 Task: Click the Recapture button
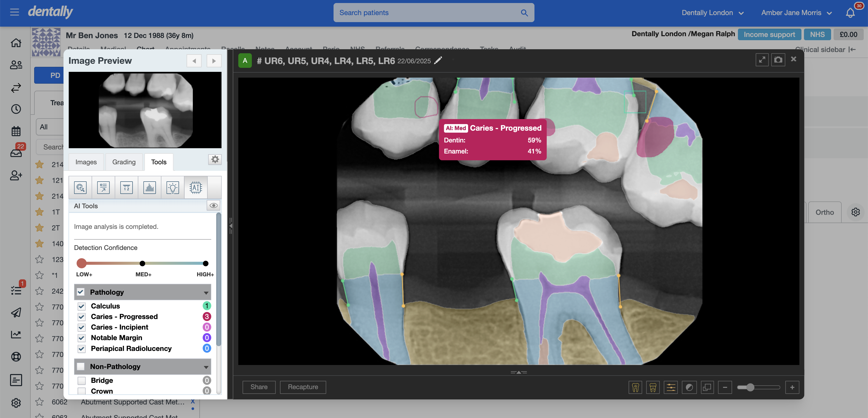tap(303, 387)
